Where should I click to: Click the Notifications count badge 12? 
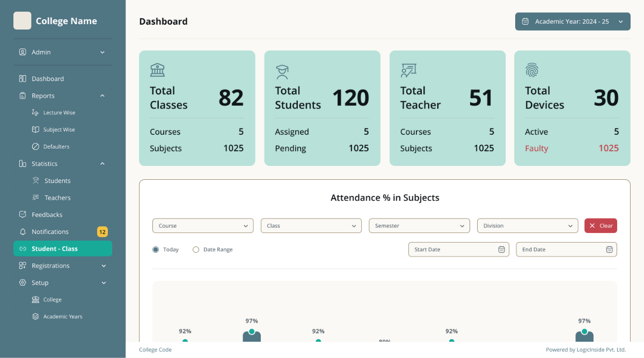pos(103,232)
